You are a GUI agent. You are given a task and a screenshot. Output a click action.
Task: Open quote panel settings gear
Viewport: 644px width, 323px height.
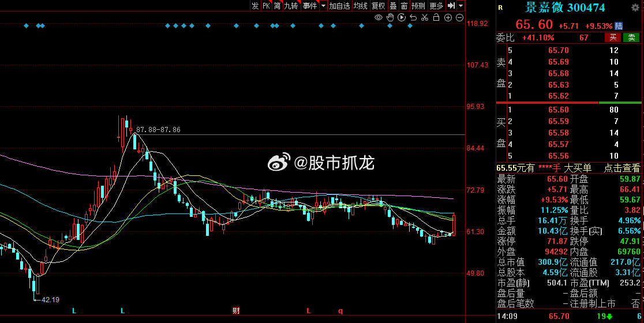(x=635, y=7)
